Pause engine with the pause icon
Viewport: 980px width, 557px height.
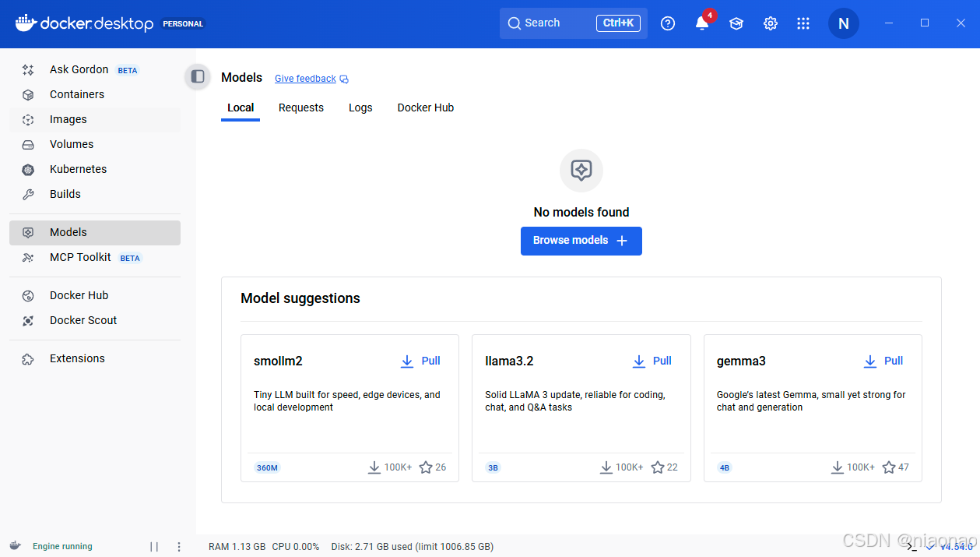(x=154, y=547)
